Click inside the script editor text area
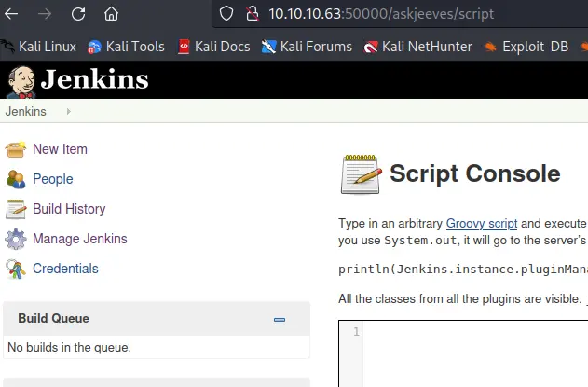The width and height of the screenshot is (588, 387). coord(475,353)
